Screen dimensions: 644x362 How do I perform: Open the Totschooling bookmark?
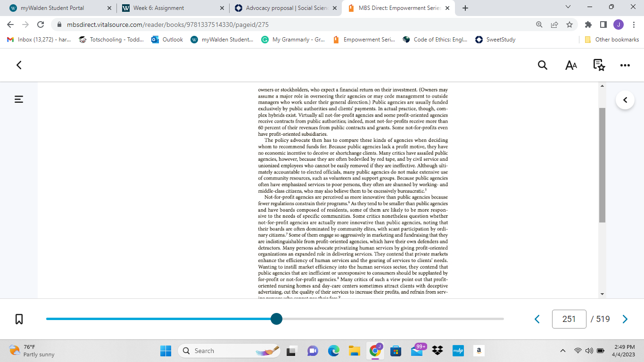(111, 40)
